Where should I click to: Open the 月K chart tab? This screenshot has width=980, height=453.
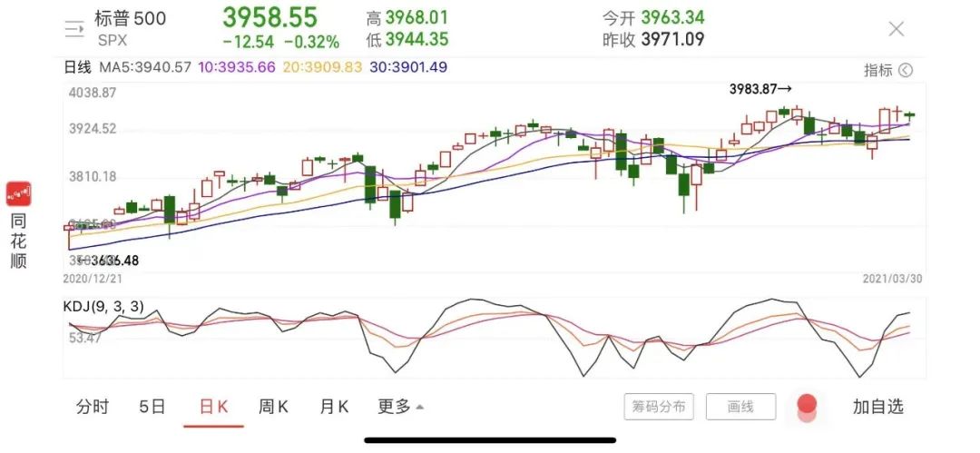[x=334, y=407]
